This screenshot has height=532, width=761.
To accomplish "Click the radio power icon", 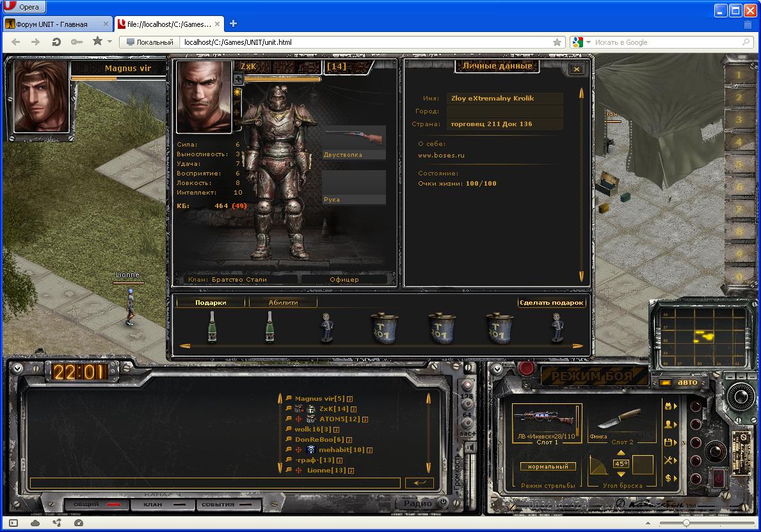I will [443, 503].
